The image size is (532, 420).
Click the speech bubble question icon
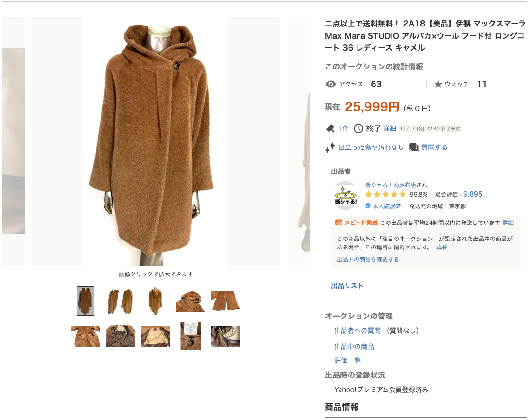click(x=414, y=147)
